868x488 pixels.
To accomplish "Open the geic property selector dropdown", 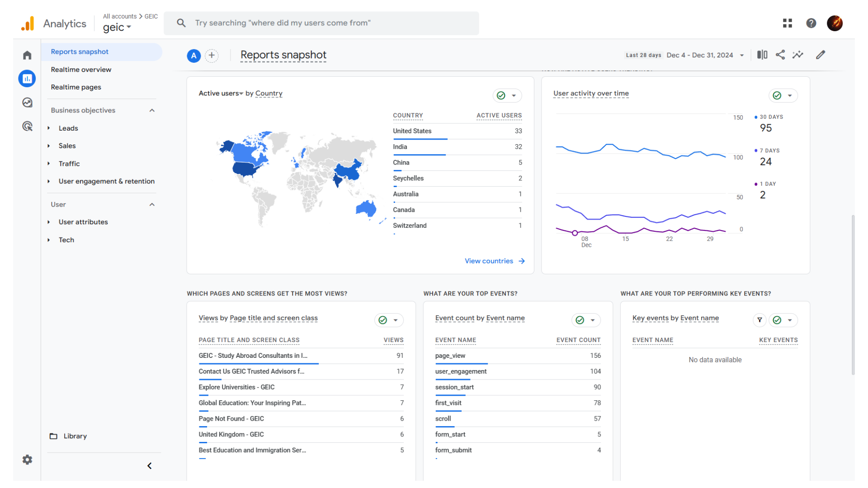I will (117, 28).
